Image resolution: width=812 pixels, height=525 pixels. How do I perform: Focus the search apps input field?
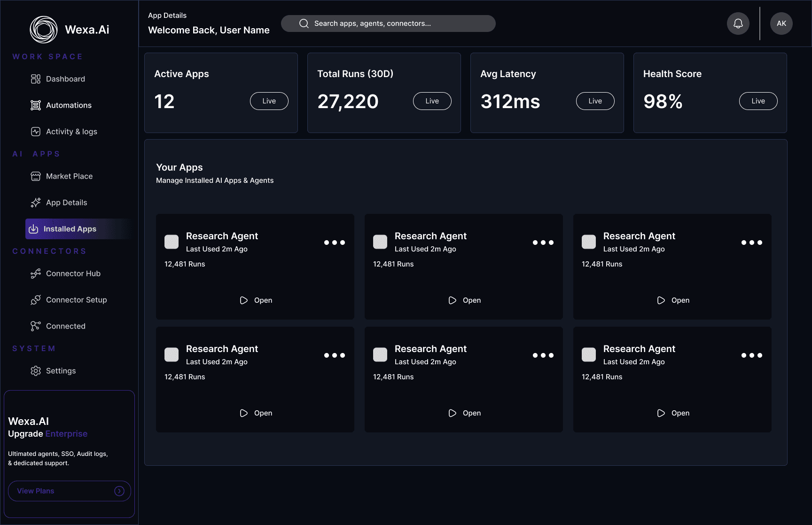pyautogui.click(x=388, y=24)
